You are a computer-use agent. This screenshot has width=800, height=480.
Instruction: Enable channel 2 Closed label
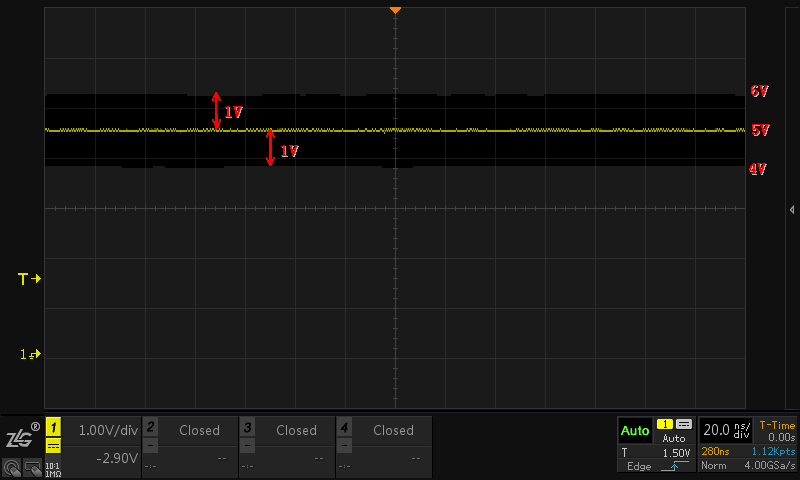point(199,431)
